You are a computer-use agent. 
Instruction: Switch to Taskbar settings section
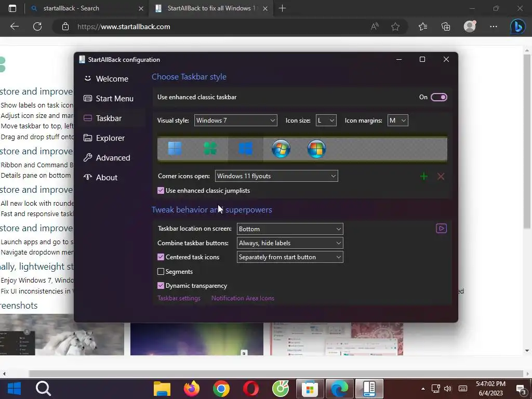[112, 118]
